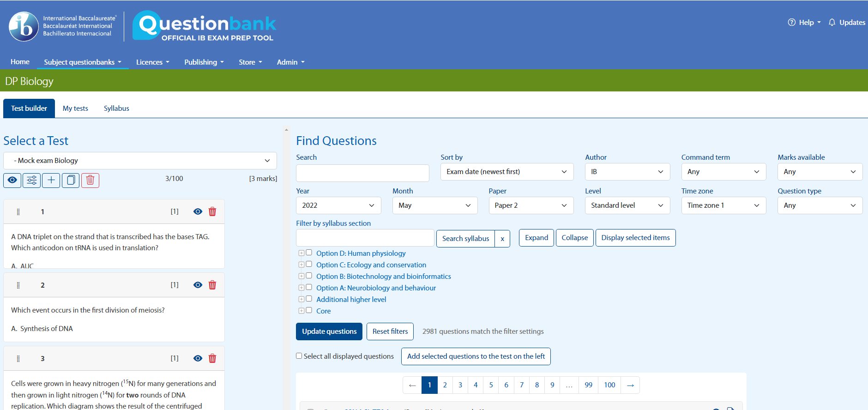
Task: Switch to the My tests tab
Action: (x=75, y=109)
